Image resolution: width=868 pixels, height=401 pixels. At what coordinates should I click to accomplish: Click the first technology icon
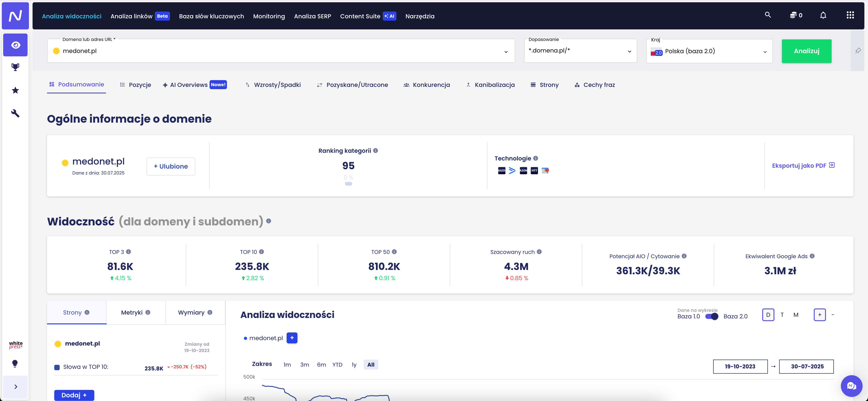(502, 171)
